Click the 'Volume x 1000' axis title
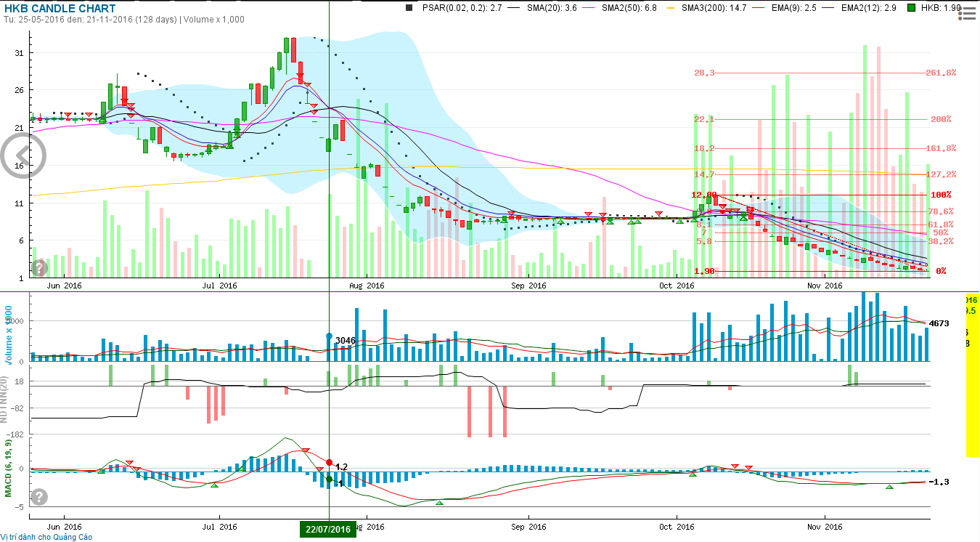 pyautogui.click(x=9, y=336)
